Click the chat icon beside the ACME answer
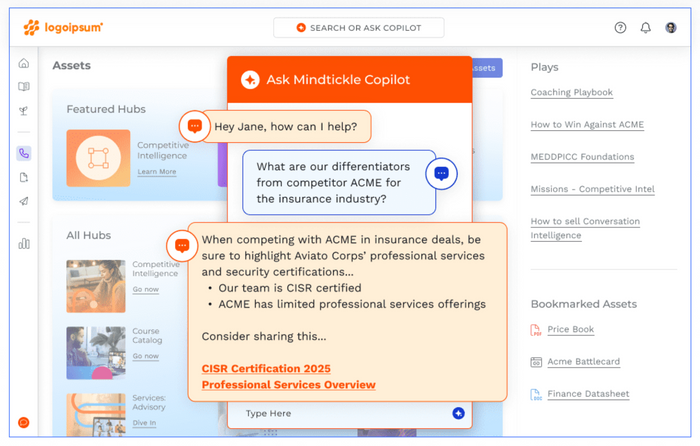The height and width of the screenshot is (446, 700). [182, 246]
